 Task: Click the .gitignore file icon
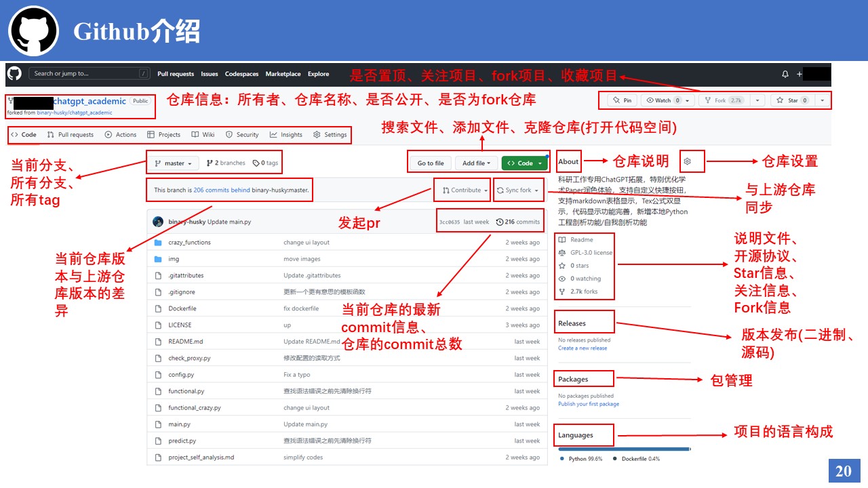(158, 292)
